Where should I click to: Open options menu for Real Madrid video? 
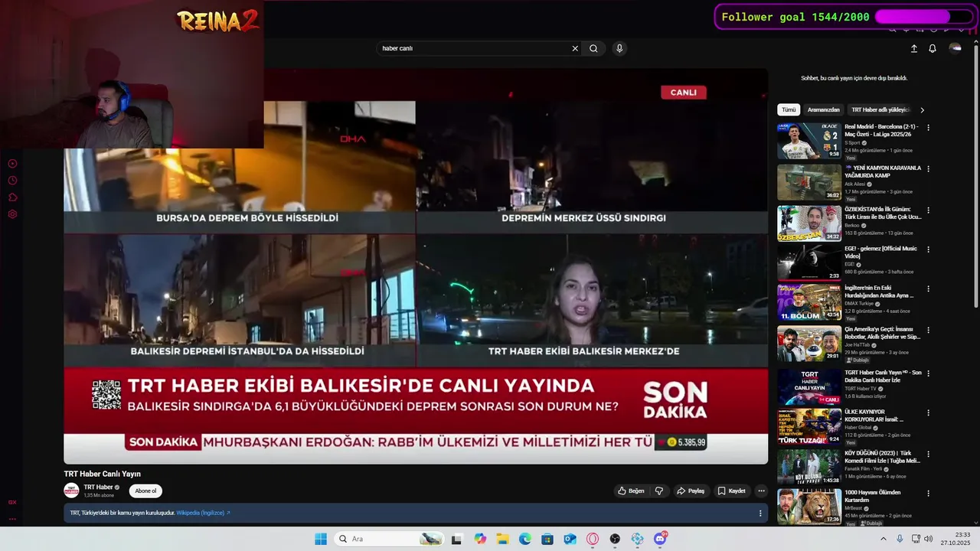pyautogui.click(x=929, y=128)
